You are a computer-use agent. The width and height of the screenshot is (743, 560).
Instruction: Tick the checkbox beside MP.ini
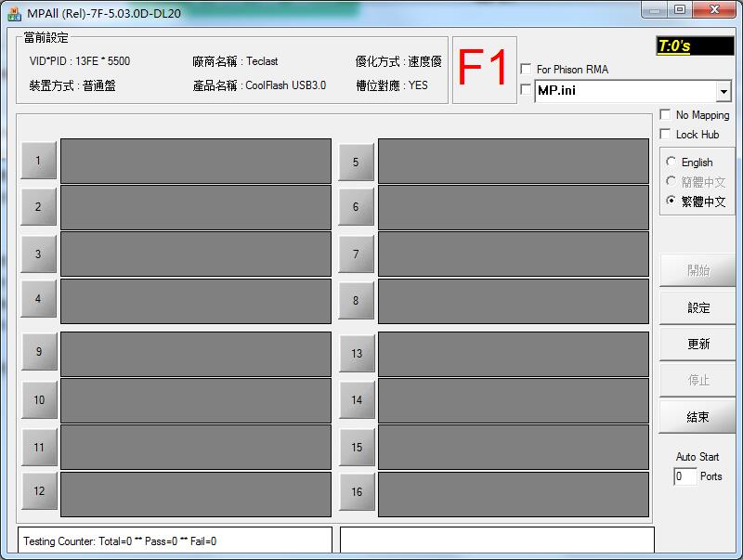coord(527,90)
